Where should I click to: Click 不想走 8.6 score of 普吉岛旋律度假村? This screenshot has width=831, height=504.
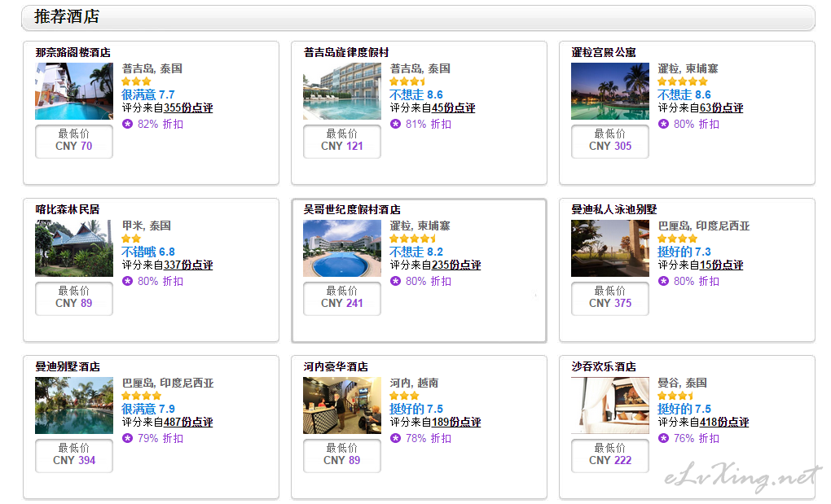(416, 94)
